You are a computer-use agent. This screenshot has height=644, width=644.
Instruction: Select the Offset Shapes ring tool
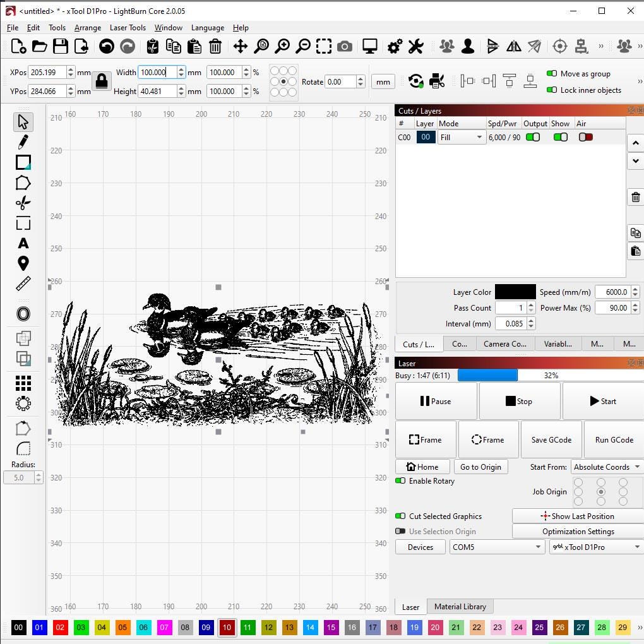23,314
